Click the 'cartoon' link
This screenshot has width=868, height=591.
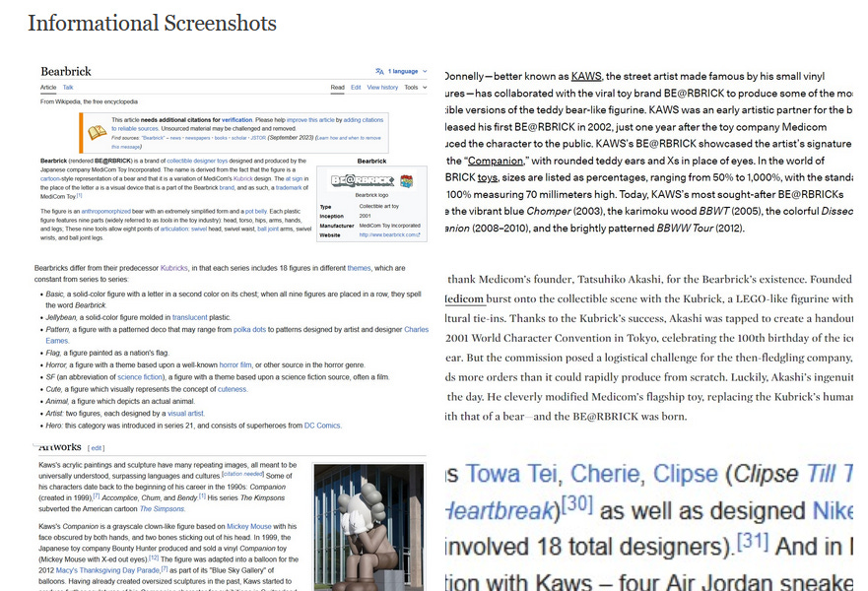pos(50,178)
